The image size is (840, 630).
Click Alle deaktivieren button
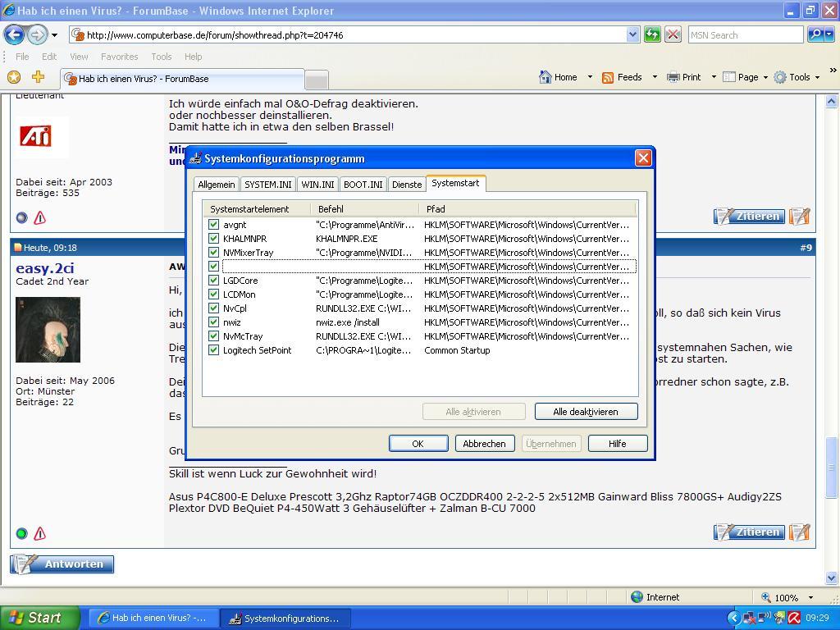tap(586, 412)
